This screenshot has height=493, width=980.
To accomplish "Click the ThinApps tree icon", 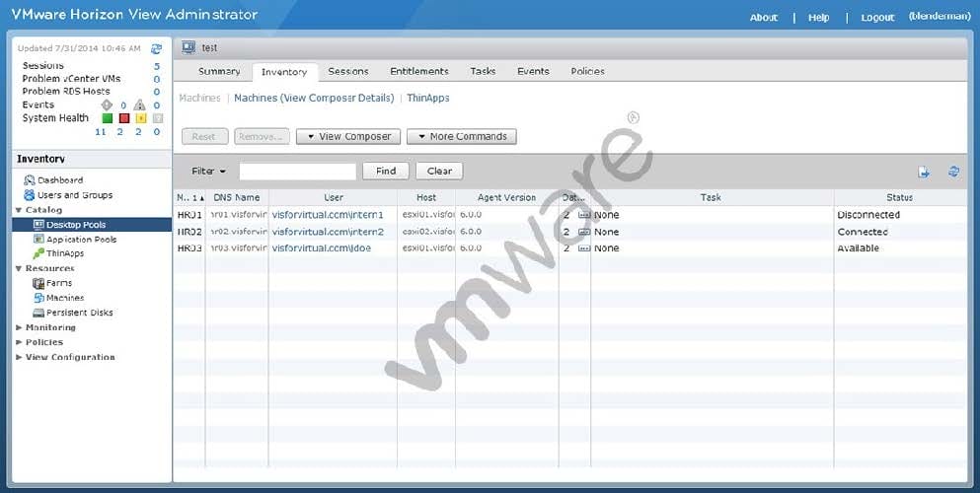I will click(x=38, y=253).
